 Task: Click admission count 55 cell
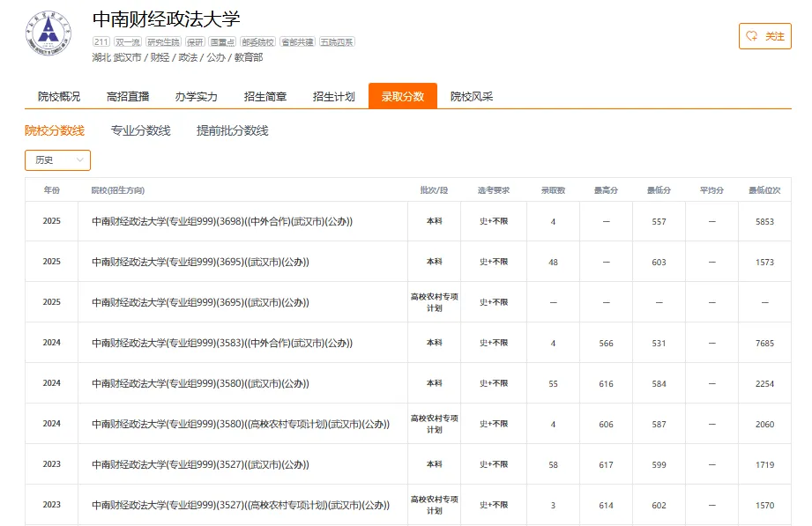pos(553,383)
